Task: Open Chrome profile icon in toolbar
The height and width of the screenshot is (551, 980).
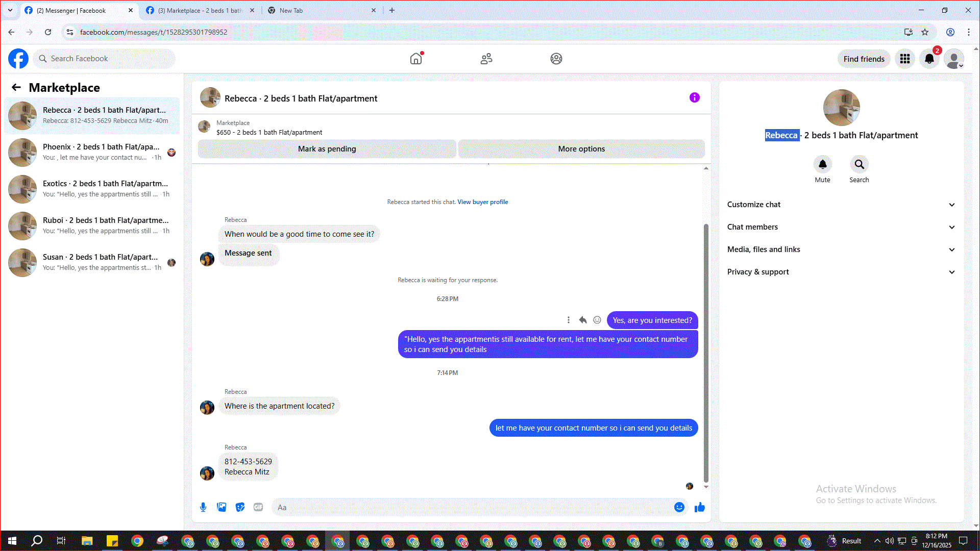Action: tap(950, 32)
